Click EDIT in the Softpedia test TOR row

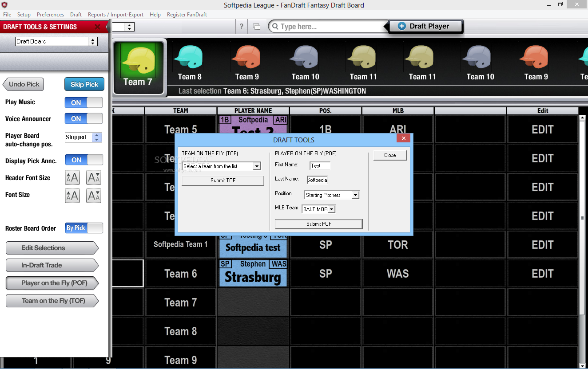pos(543,245)
